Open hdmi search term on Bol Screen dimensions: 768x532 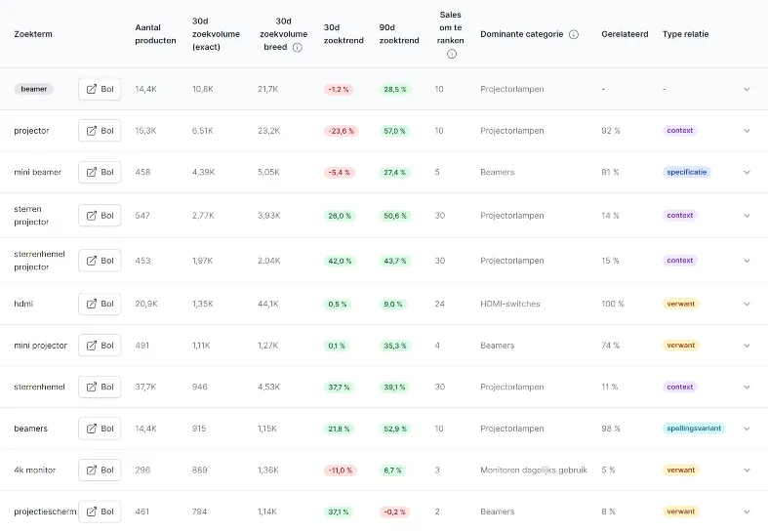click(x=100, y=304)
